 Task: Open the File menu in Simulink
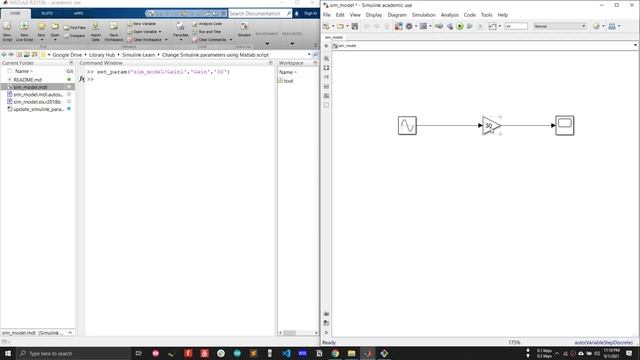coord(327,15)
